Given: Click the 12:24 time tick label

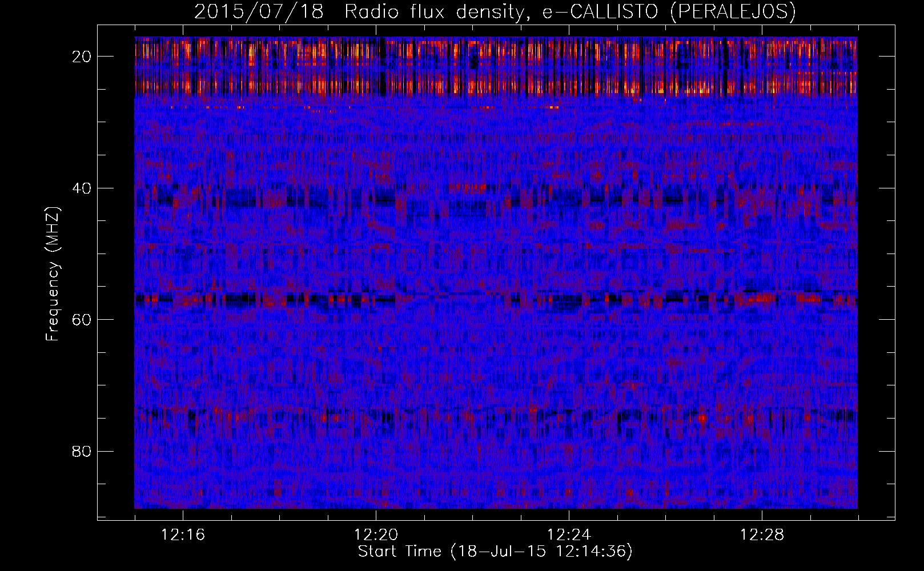Looking at the screenshot, I should pos(569,535).
